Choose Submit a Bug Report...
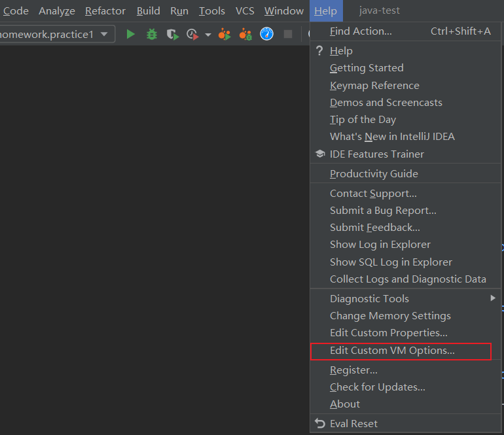504x435 pixels. pos(405,211)
